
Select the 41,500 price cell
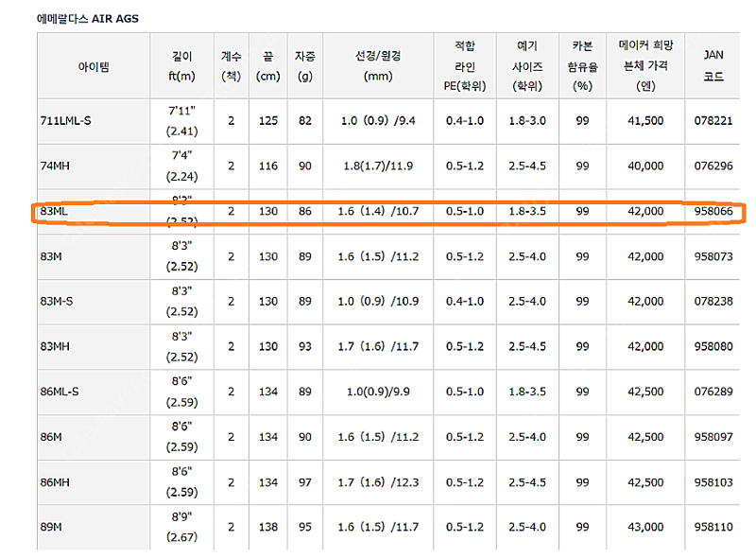(647, 120)
